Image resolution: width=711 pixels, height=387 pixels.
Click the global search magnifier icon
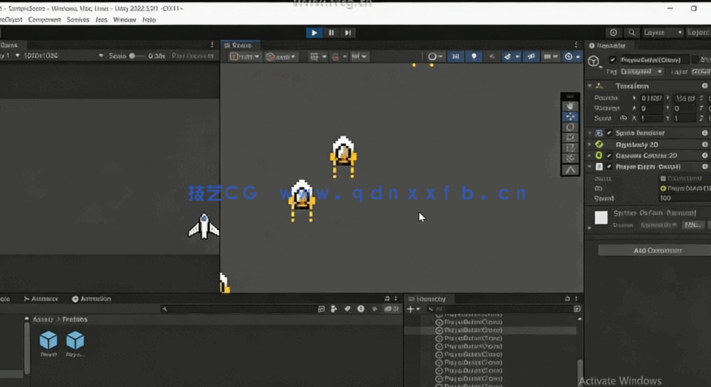click(x=632, y=33)
